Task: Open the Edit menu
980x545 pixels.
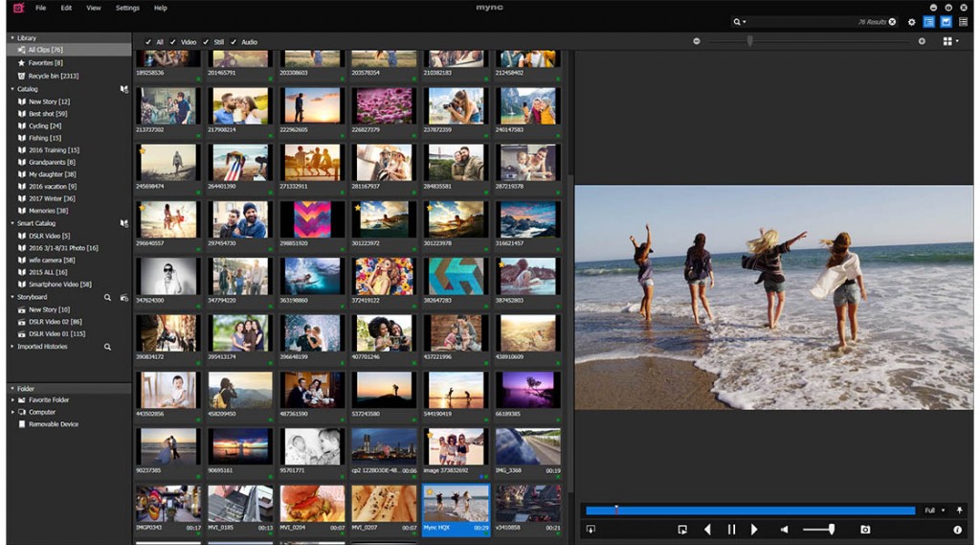Action: 66,8
